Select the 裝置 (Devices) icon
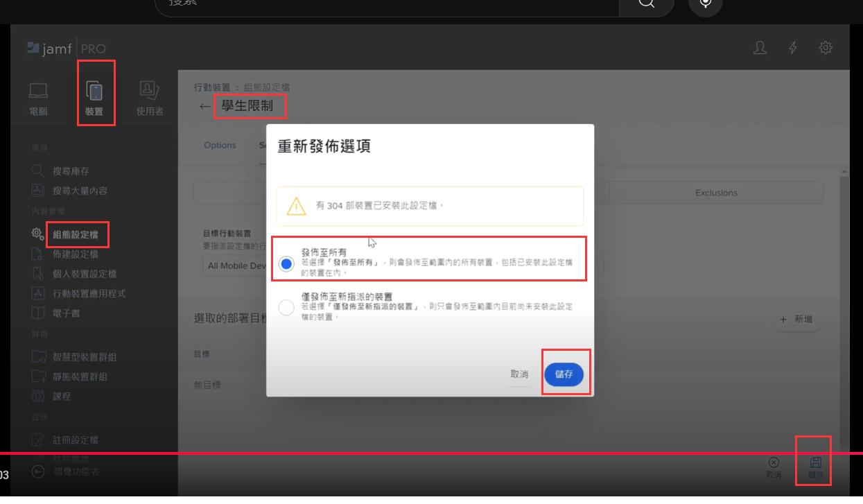The width and height of the screenshot is (863, 504). pyautogui.click(x=94, y=92)
